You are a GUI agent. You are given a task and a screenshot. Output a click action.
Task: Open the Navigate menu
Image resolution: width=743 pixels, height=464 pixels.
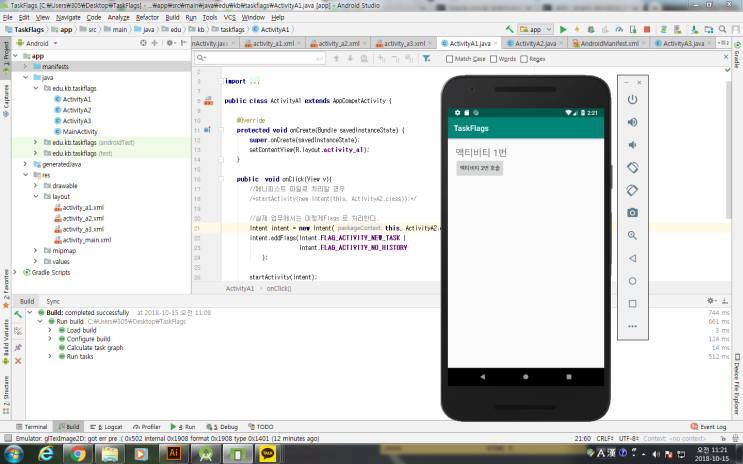(x=68, y=17)
